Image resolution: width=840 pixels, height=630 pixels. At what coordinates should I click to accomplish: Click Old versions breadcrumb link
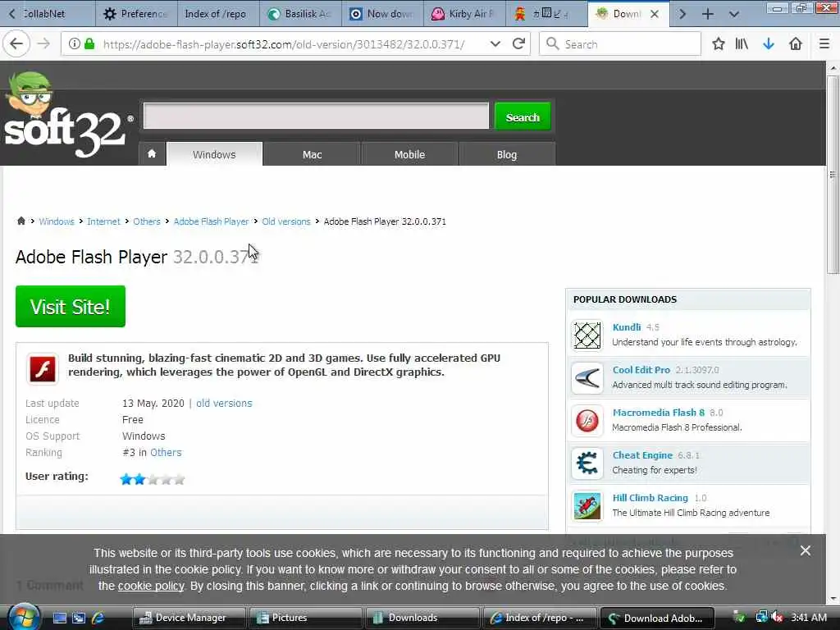(x=286, y=221)
